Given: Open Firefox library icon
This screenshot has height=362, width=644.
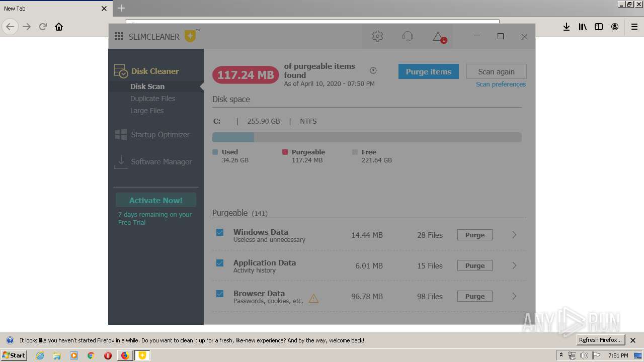Looking at the screenshot, I should tap(583, 27).
